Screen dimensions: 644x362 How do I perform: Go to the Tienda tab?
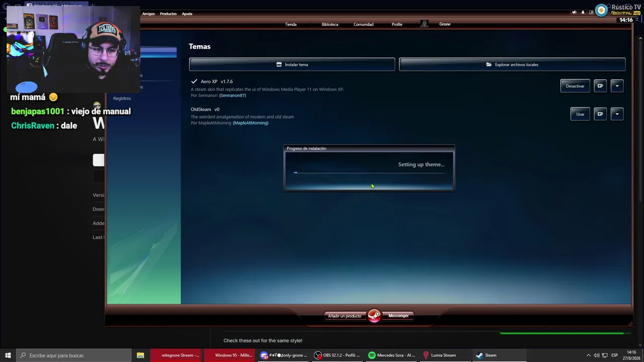[x=291, y=24]
